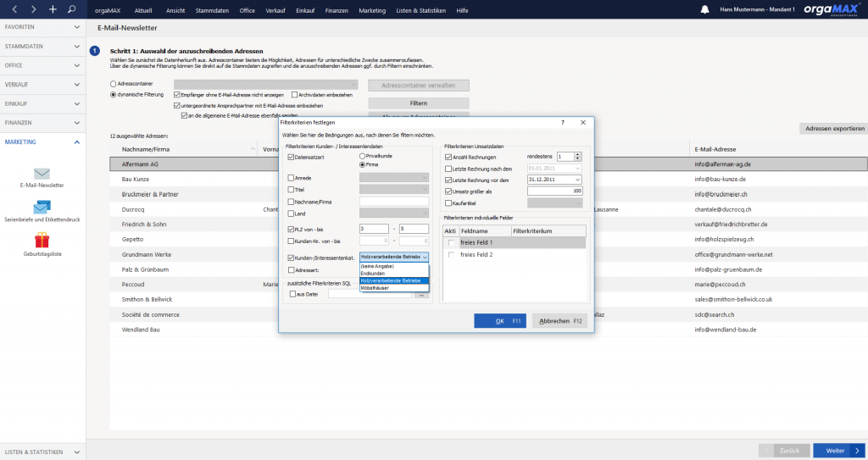Click info@wendland-bau.de email cell
Viewport: 868px width, 460px height.
[726, 330]
